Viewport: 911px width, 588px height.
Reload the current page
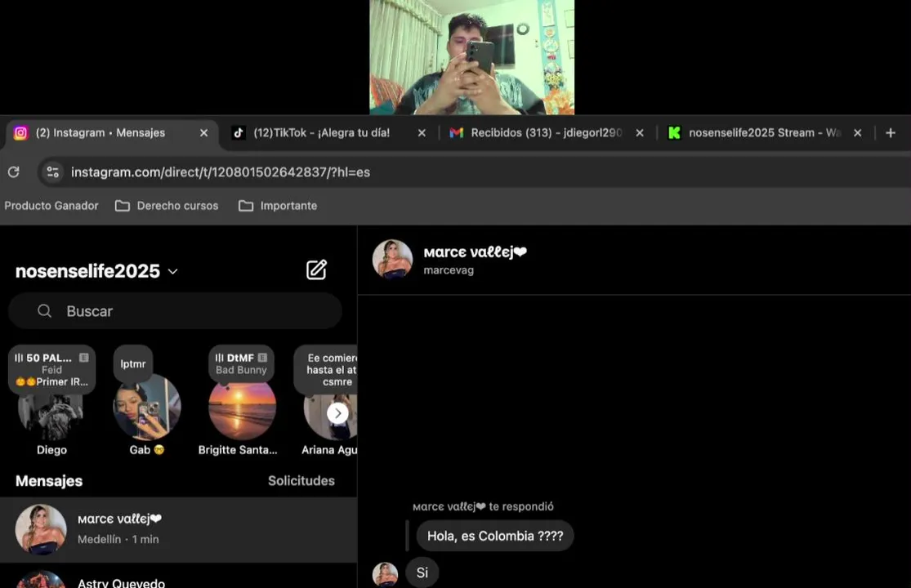click(x=13, y=171)
